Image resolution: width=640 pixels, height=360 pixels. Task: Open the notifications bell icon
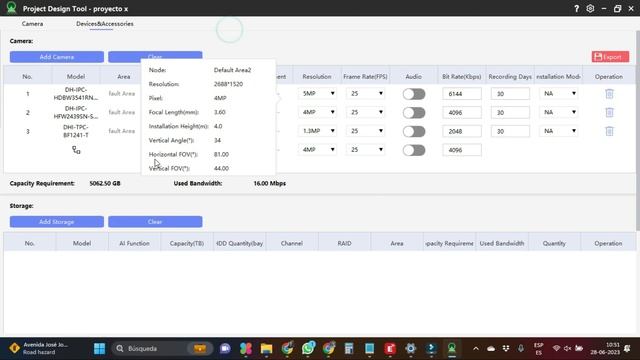[x=627, y=348]
